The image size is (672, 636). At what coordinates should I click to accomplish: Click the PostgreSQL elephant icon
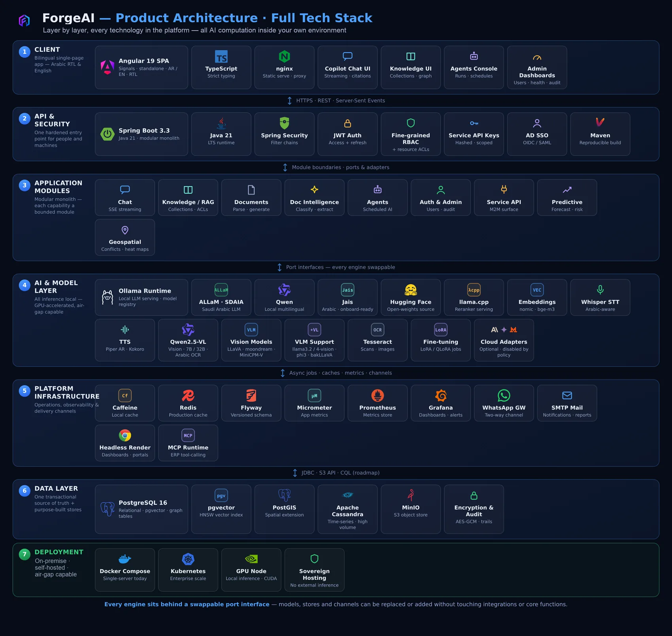[x=108, y=509]
